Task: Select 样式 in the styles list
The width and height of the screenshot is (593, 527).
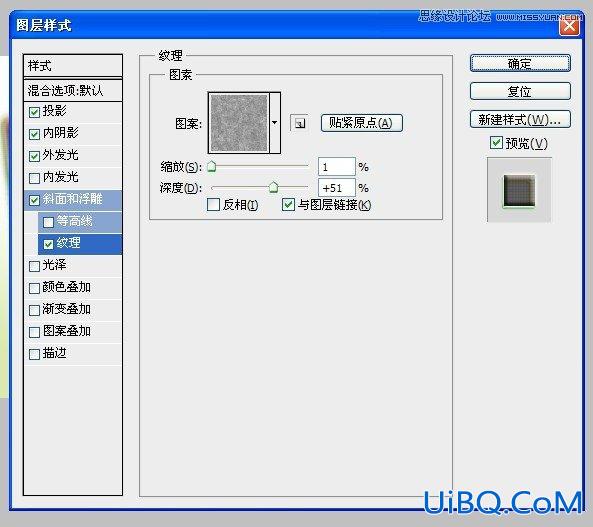Action: coord(73,66)
